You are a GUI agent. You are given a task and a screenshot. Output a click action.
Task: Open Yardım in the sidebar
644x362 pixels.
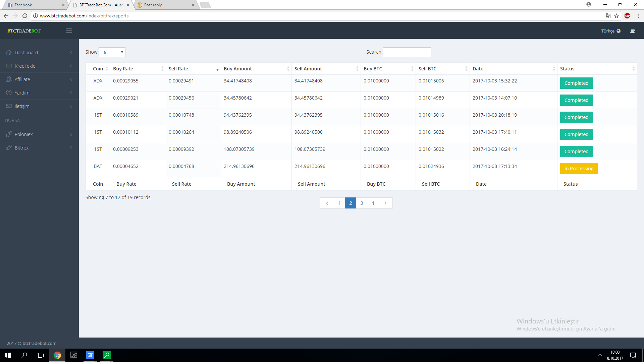[39, 93]
